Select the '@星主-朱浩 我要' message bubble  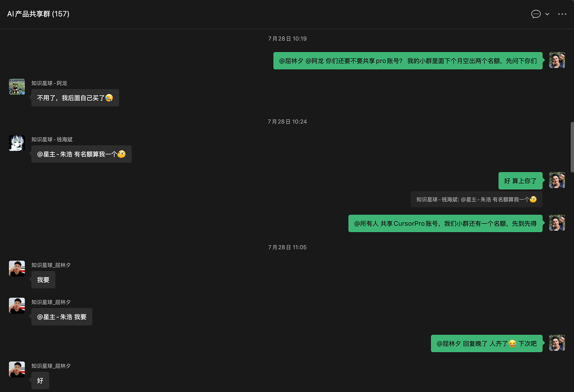[x=62, y=317]
